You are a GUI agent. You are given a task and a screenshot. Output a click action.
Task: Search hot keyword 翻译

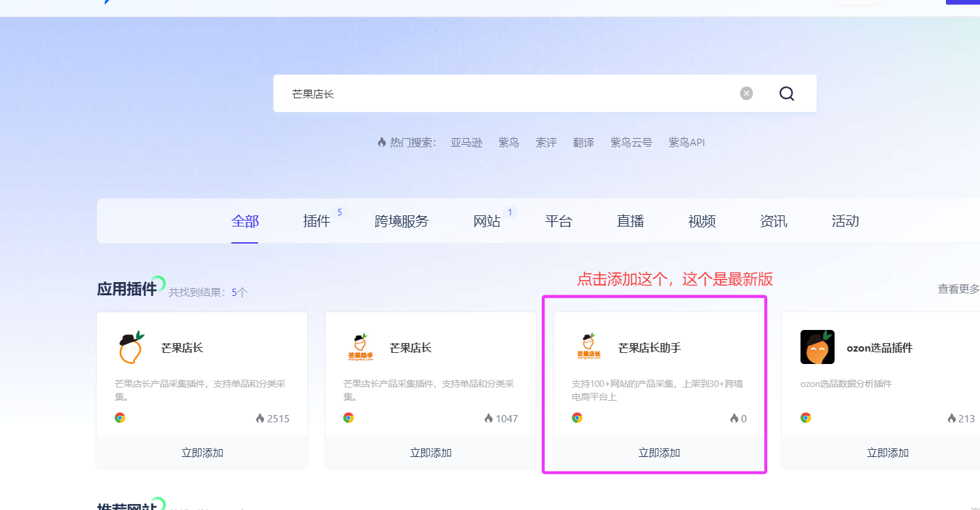click(584, 142)
